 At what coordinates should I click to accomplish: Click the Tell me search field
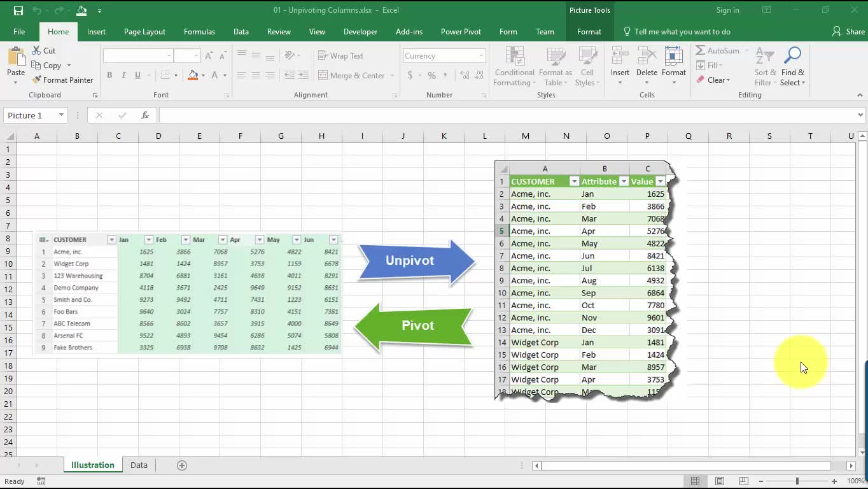tap(682, 32)
